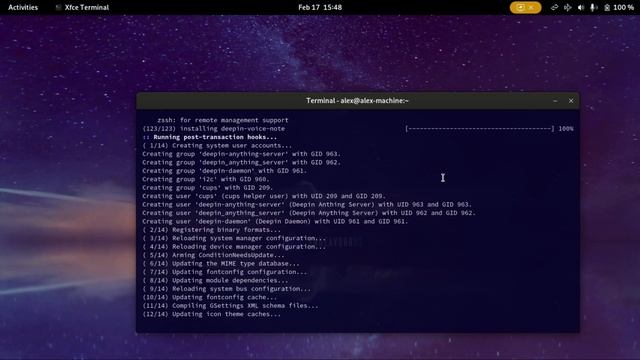Click the 100 % battery percentage
This screenshot has height=360, width=640.
click(624, 7)
